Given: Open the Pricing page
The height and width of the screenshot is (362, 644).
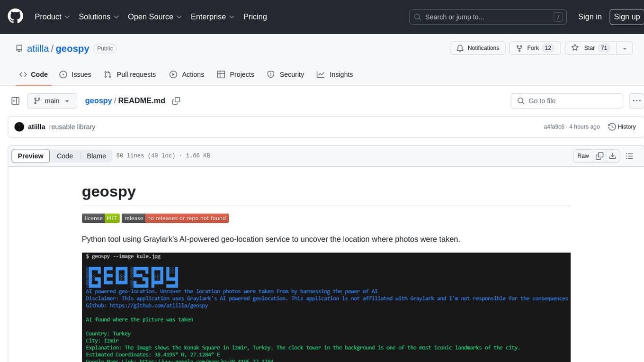Looking at the screenshot, I should pyautogui.click(x=255, y=17).
